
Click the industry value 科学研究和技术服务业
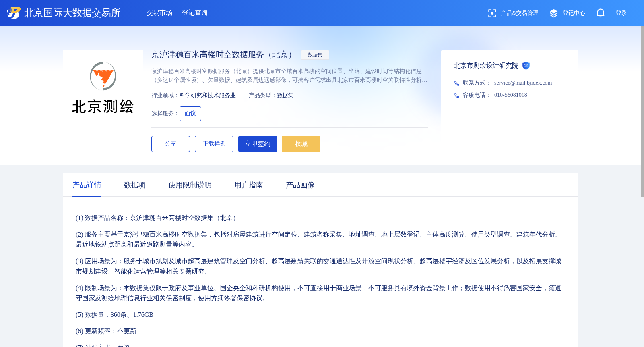(x=208, y=96)
